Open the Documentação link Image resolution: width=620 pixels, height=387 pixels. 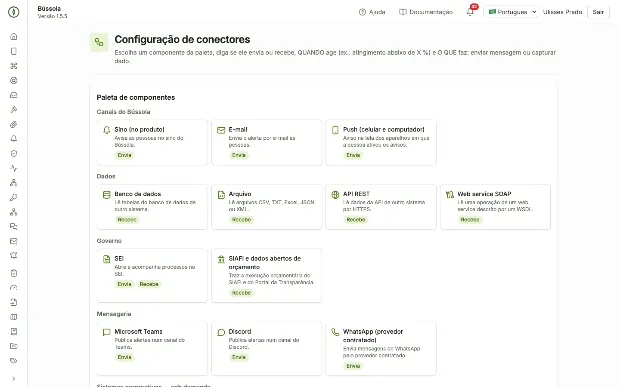coord(426,12)
